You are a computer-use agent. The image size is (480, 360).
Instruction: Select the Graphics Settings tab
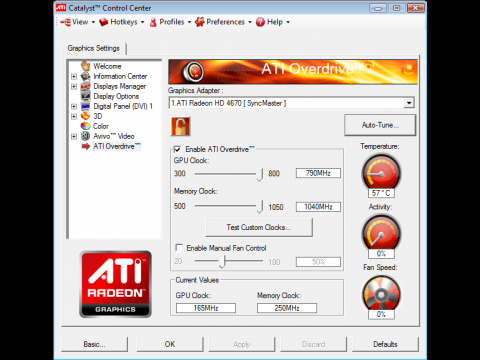coord(94,48)
